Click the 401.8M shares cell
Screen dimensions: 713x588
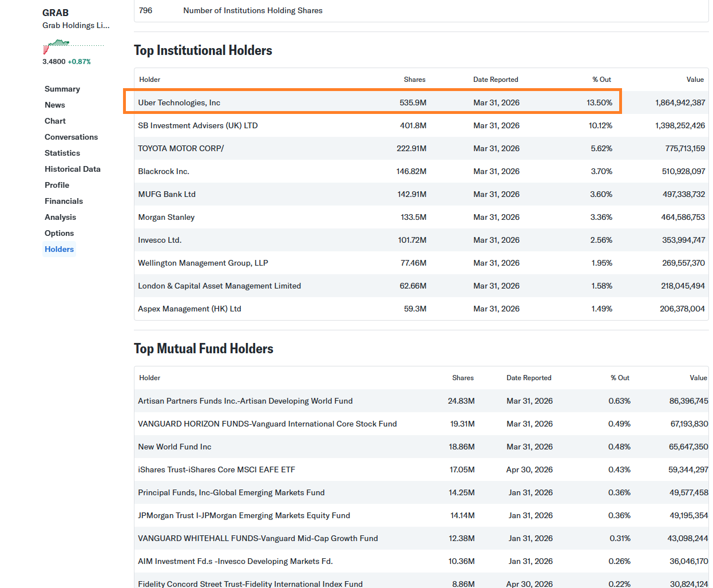pos(413,125)
